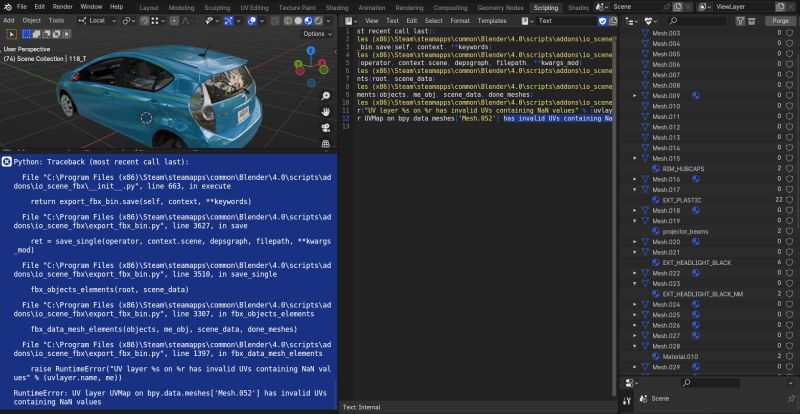Toggle camera view icon in viewport
The height and width of the screenshot is (414, 800).
click(x=326, y=128)
